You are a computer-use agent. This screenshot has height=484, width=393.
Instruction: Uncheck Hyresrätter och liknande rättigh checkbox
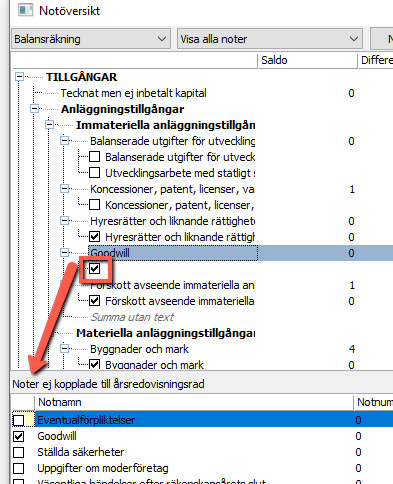[x=95, y=237]
